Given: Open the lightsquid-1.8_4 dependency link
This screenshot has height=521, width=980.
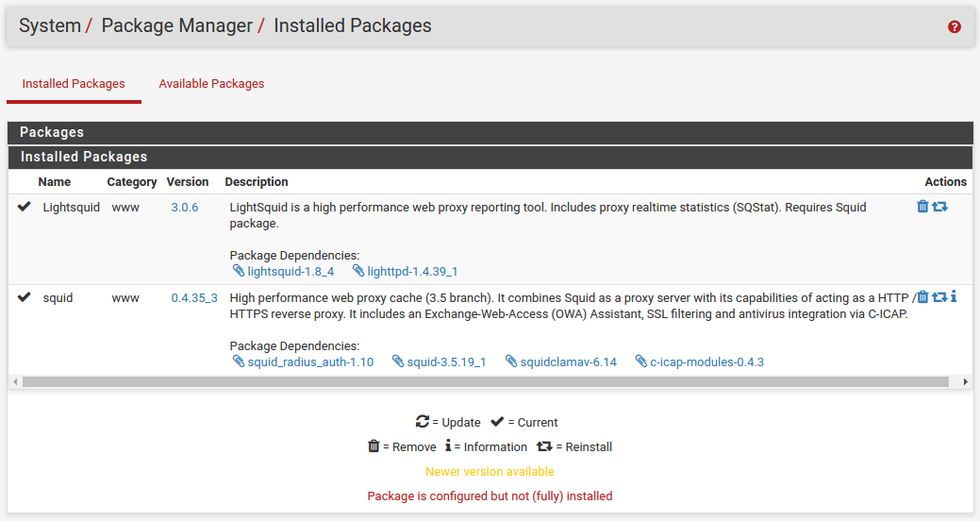Looking at the screenshot, I should (291, 272).
